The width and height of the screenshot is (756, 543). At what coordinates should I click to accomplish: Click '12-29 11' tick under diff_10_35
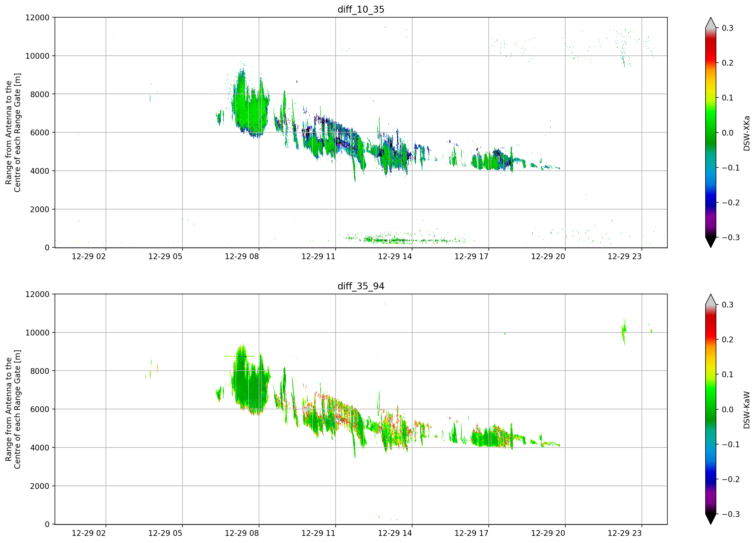coord(318,256)
